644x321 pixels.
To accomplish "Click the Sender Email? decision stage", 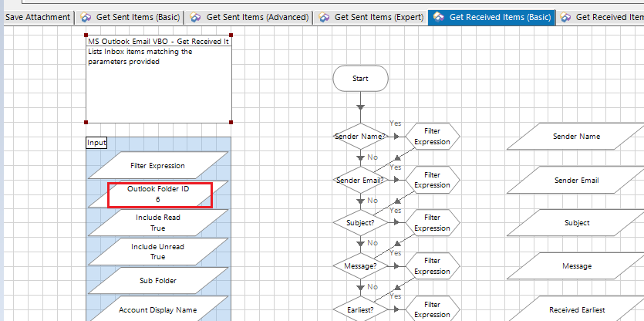I will click(x=360, y=180).
